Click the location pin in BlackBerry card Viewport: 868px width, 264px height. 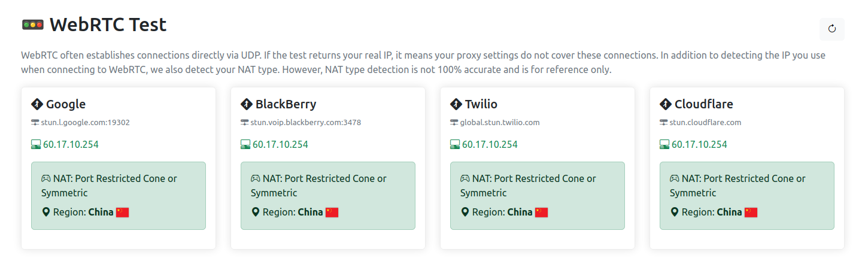pyautogui.click(x=255, y=212)
